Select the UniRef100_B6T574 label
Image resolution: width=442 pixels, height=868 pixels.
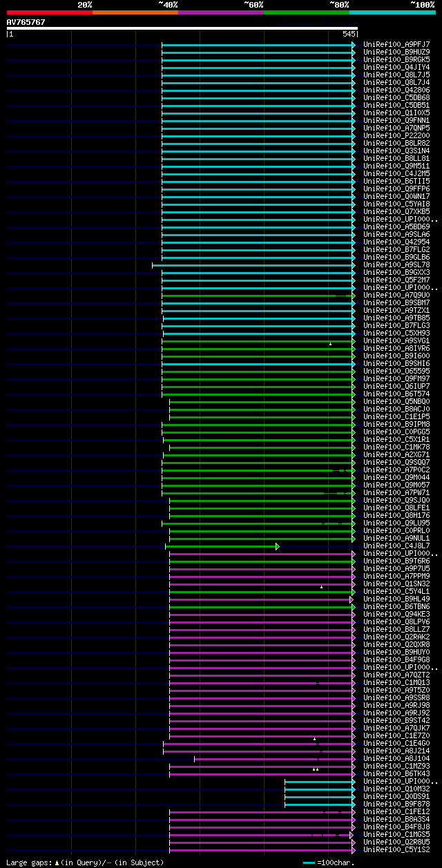[396, 394]
